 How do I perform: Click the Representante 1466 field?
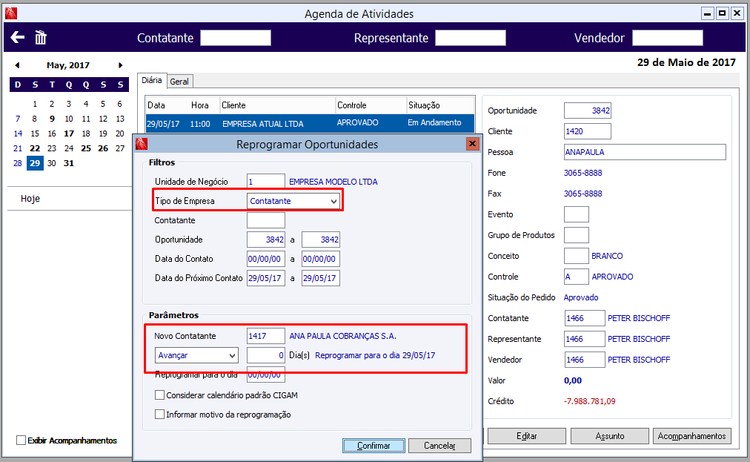tap(585, 339)
